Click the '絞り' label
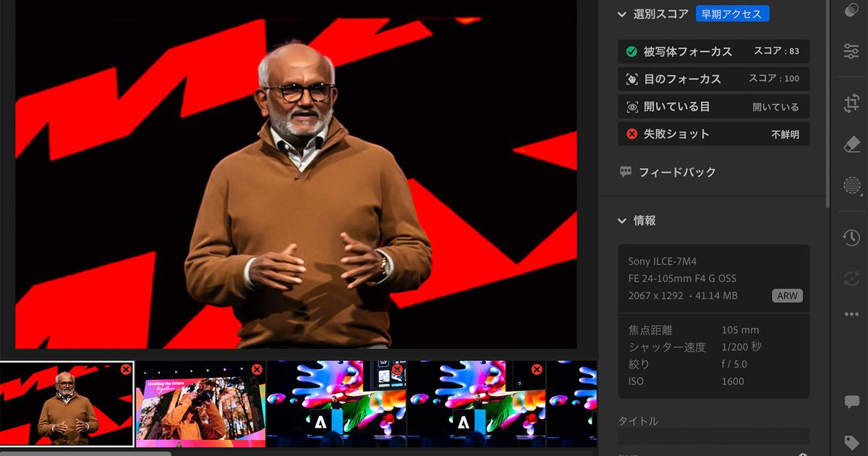Image resolution: width=868 pixels, height=456 pixels. (x=639, y=364)
